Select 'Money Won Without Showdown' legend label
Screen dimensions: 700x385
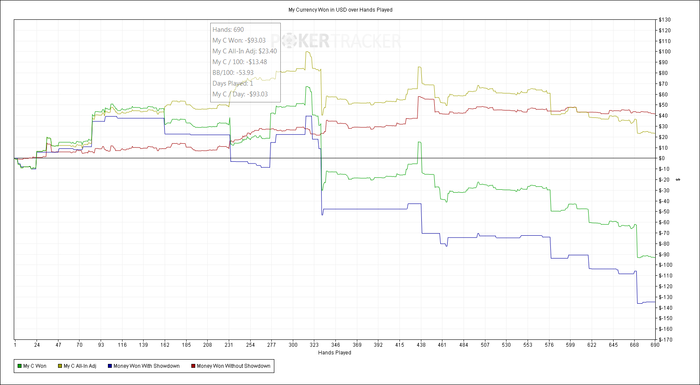click(x=233, y=366)
